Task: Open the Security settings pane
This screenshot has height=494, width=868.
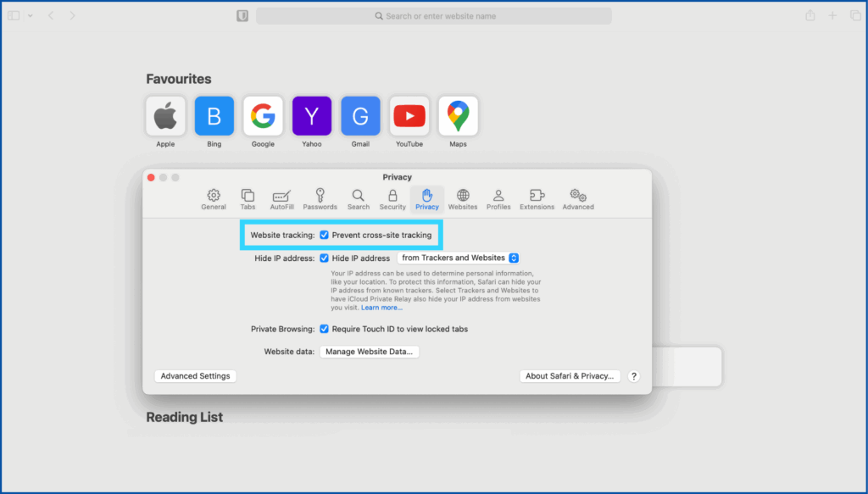Action: point(392,199)
